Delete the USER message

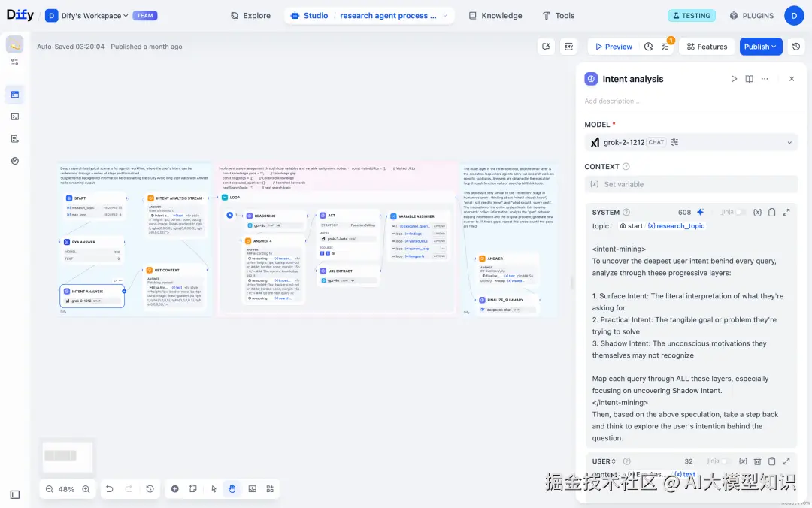tap(758, 461)
